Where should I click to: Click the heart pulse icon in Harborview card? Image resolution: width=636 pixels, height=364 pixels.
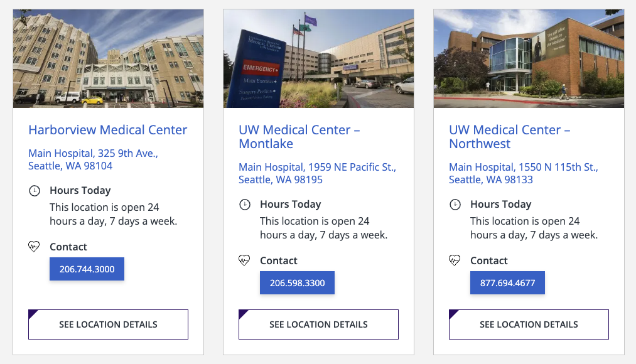tap(35, 247)
